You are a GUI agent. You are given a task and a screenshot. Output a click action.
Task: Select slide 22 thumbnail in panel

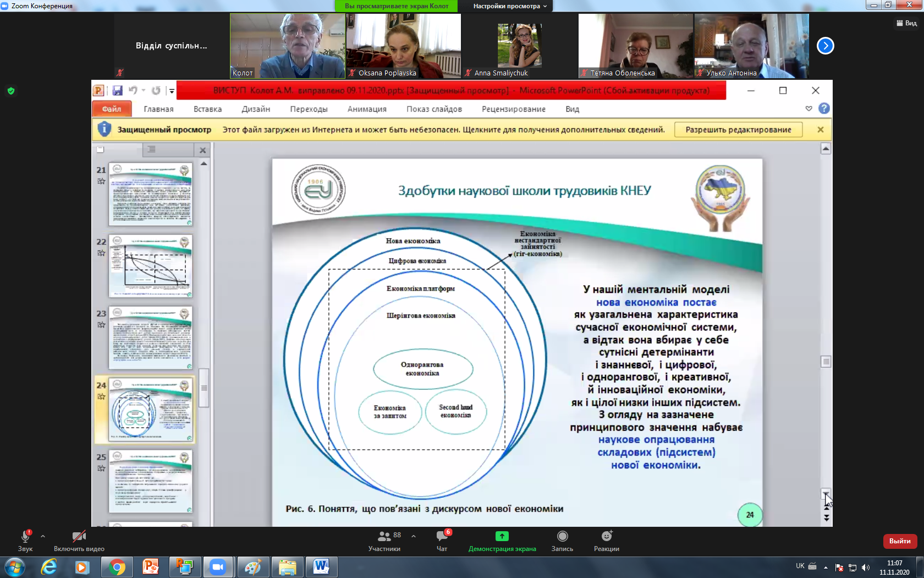[x=151, y=266]
